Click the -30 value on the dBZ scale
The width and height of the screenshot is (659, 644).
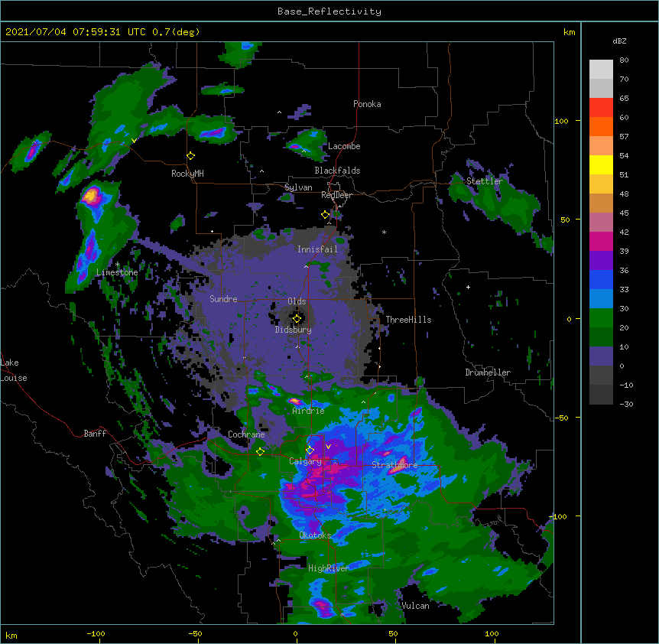[x=626, y=404]
